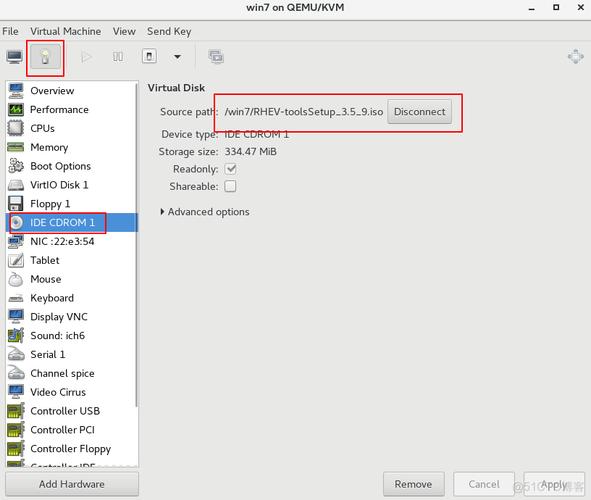Select Mouse input device
Image resolution: width=591 pixels, height=500 pixels.
click(x=71, y=279)
